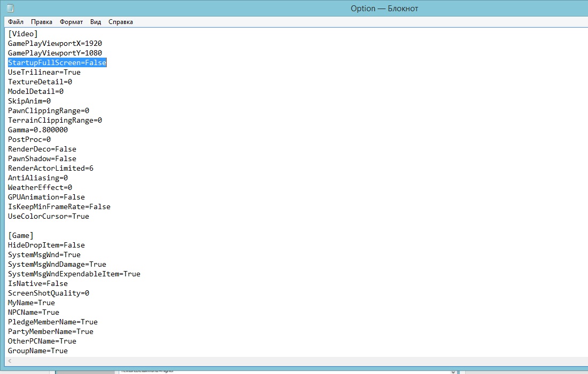This screenshot has height=374, width=588.
Task: Open the Вид menu
Action: coord(96,22)
